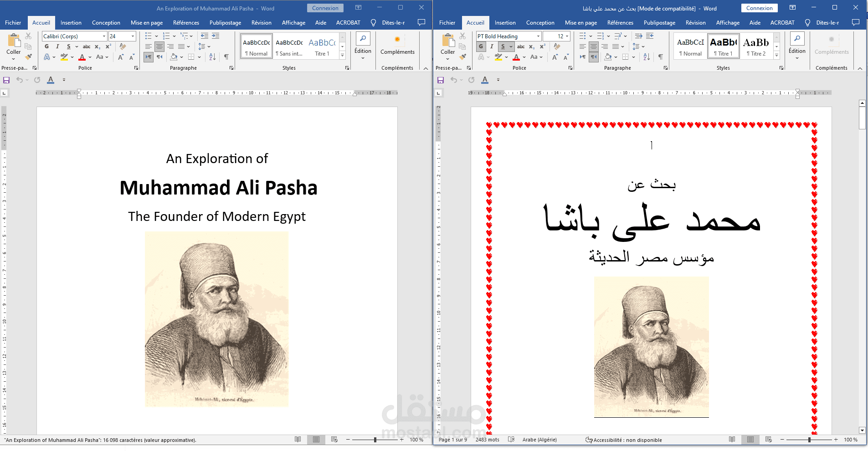Sort A-Z icon in right window
The width and height of the screenshot is (868, 451).
pos(647,57)
